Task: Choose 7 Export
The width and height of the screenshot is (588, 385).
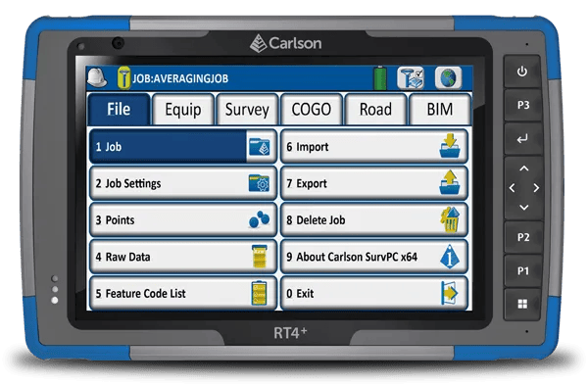Action: (x=374, y=183)
